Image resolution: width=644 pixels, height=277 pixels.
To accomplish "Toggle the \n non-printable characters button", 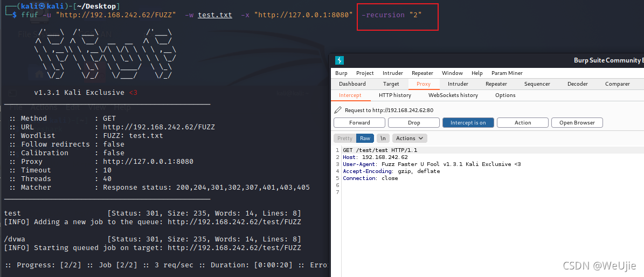I will click(x=383, y=138).
